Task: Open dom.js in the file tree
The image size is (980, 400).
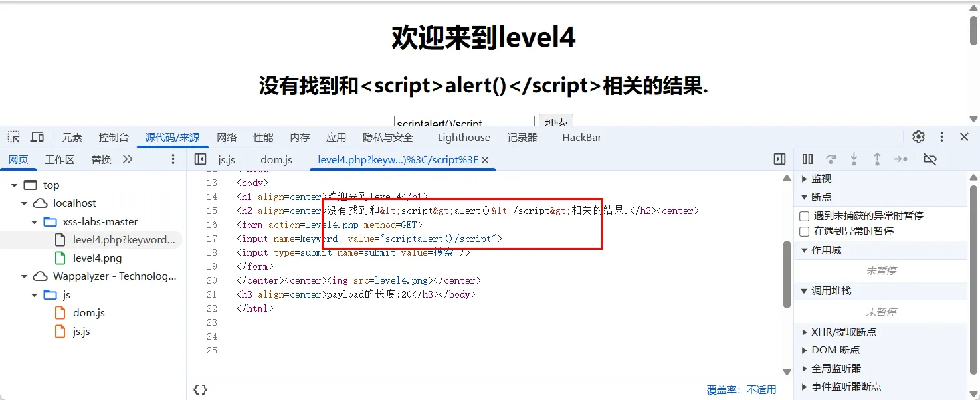Action: [88, 313]
